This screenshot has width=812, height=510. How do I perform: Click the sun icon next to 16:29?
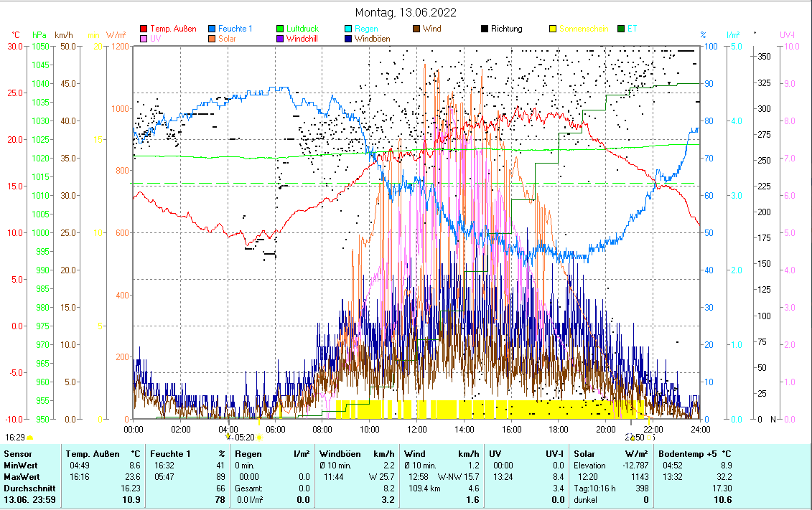(30, 438)
